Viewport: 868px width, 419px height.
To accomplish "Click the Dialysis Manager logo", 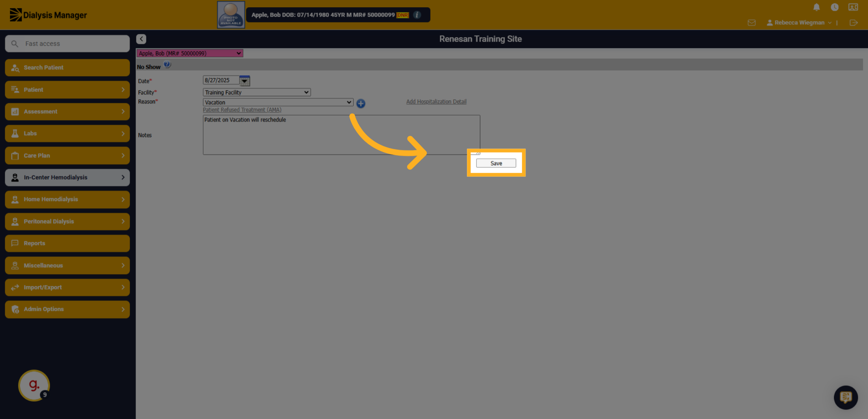I will click(48, 15).
